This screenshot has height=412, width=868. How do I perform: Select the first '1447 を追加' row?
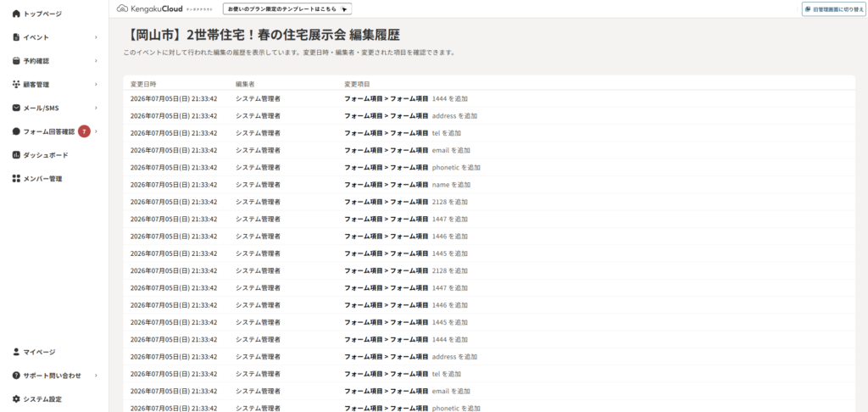pos(489,219)
